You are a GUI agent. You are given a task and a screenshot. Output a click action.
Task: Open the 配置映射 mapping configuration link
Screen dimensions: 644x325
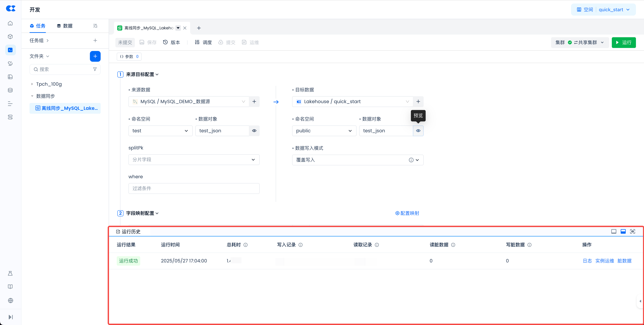point(407,213)
